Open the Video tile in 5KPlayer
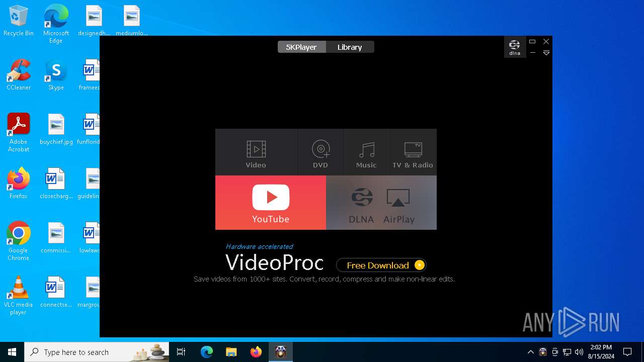This screenshot has height=362, width=644. 256,152
